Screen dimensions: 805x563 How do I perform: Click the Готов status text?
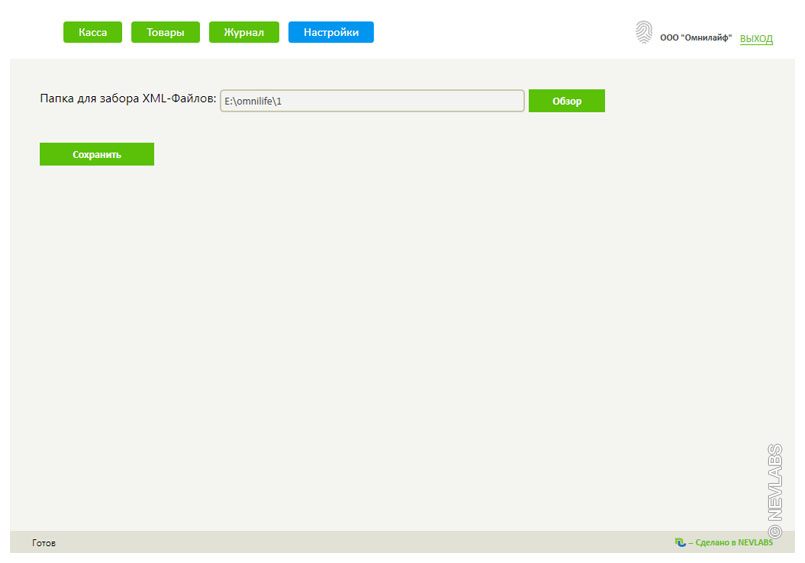pos(44,542)
